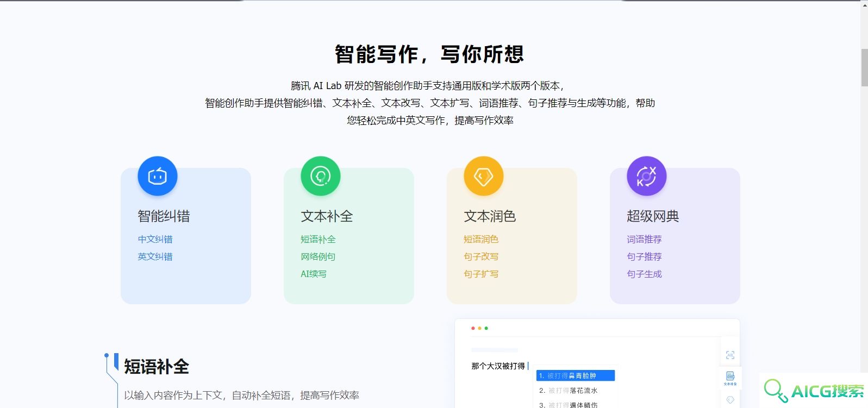Open the 词语推荐 link
Viewport: 868px width, 408px height.
pyautogui.click(x=644, y=239)
